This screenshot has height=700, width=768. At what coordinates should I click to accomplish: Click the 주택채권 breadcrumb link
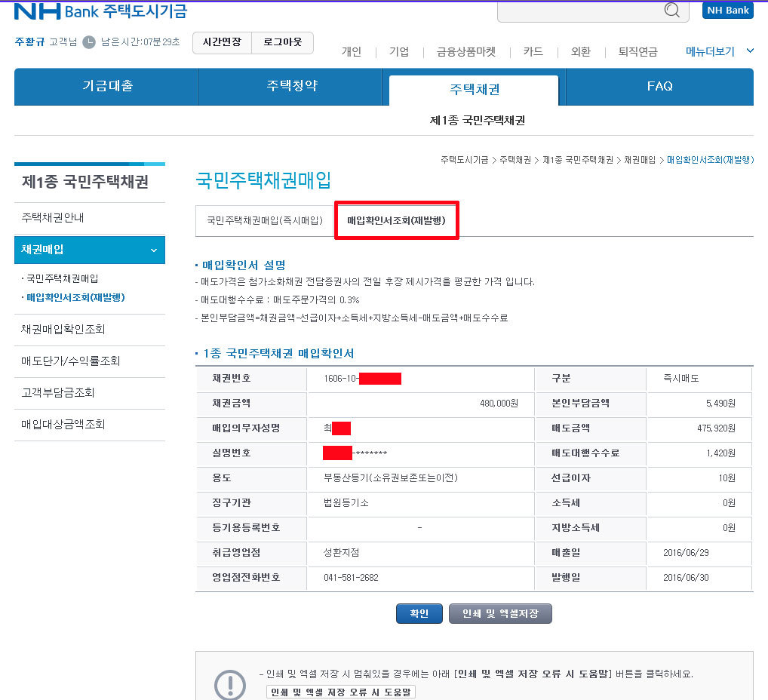coord(515,160)
